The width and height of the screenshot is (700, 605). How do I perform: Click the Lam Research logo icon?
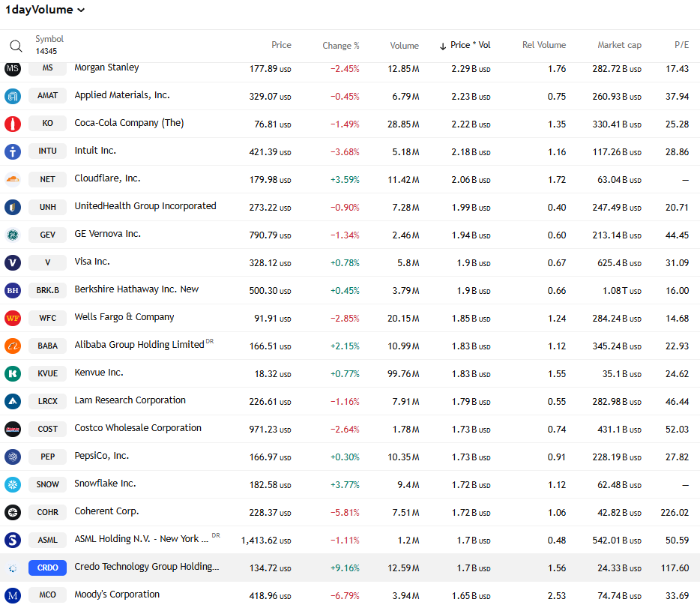click(x=13, y=401)
